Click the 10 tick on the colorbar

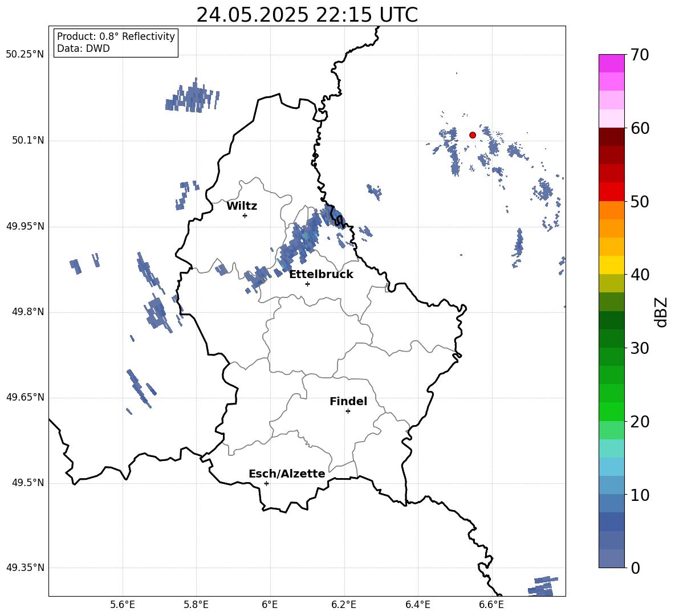(640, 495)
